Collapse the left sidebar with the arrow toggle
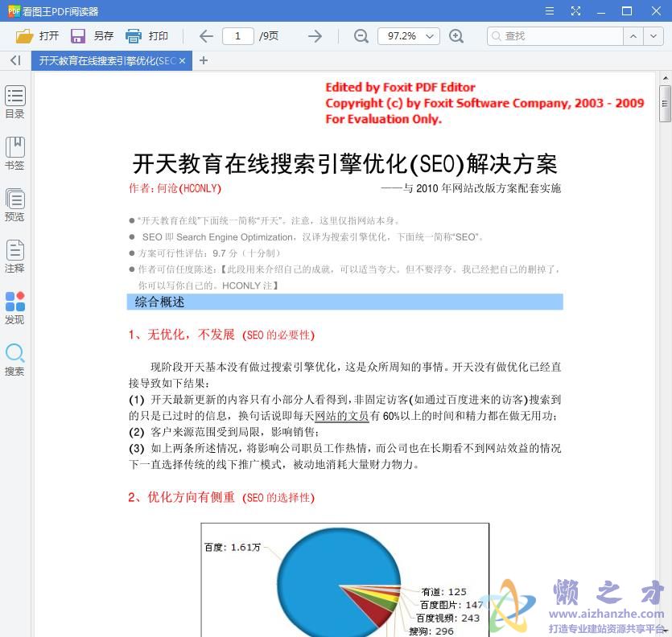 tap(14, 60)
